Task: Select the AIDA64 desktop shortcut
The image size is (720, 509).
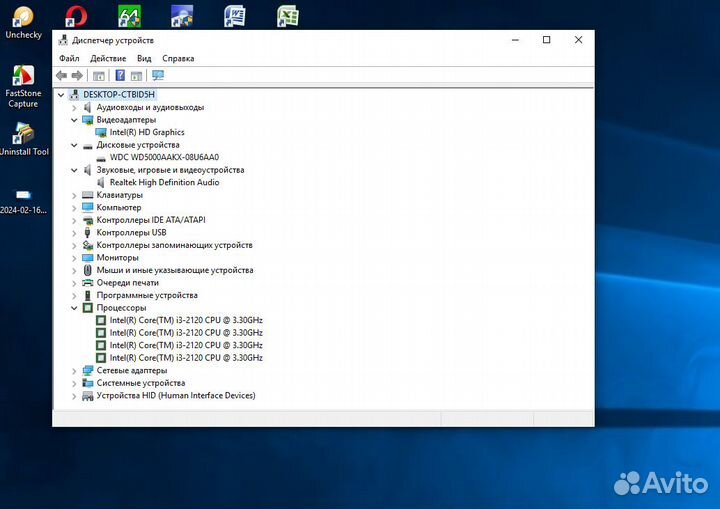Action: (x=129, y=16)
